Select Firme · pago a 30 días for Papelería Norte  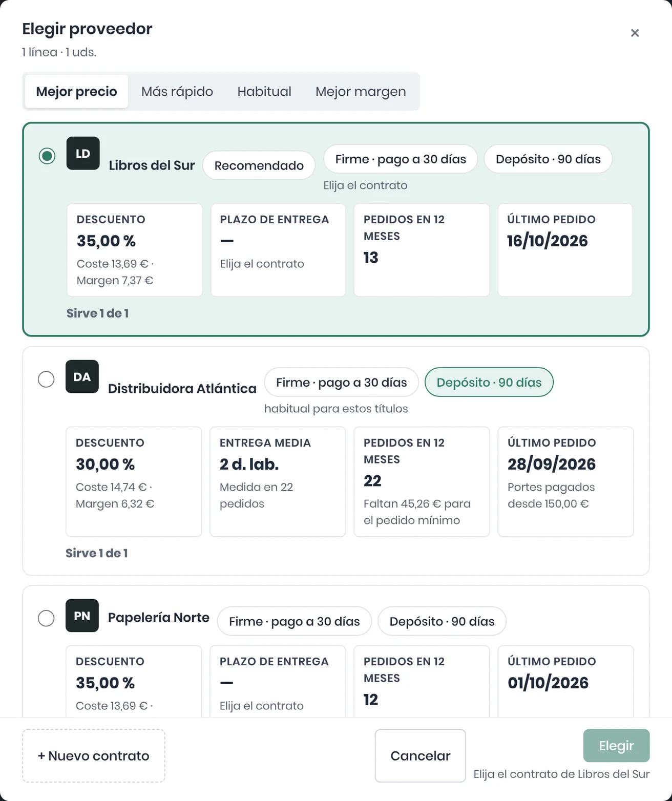295,621
